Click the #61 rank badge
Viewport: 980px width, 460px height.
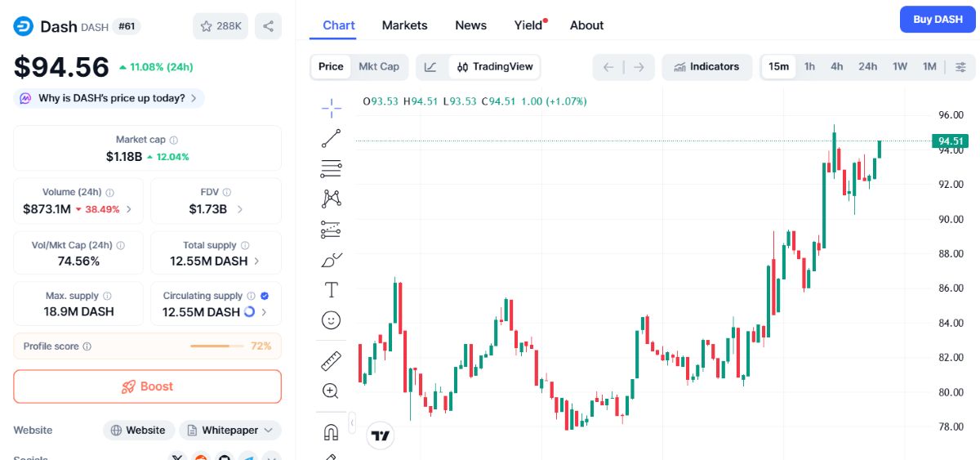coord(127,26)
